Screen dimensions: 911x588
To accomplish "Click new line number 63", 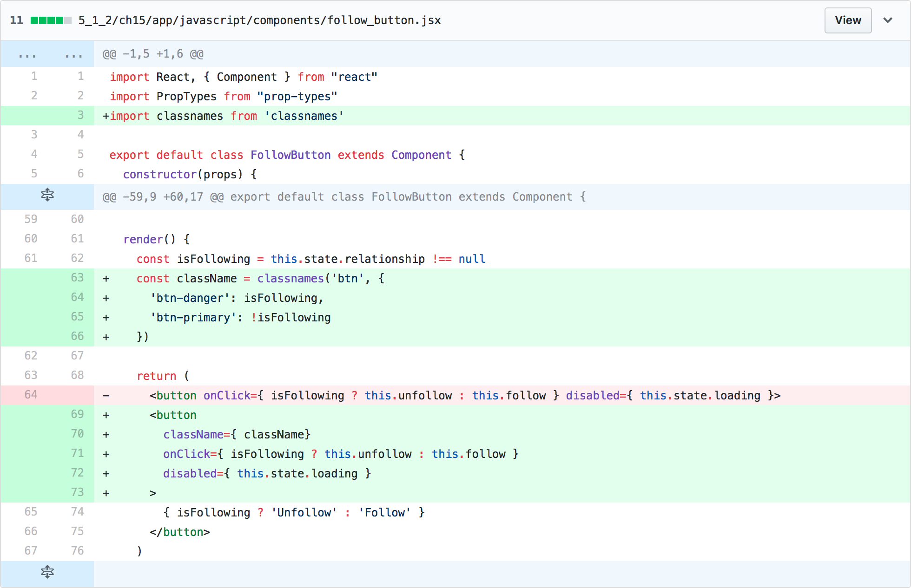I will 77,278.
